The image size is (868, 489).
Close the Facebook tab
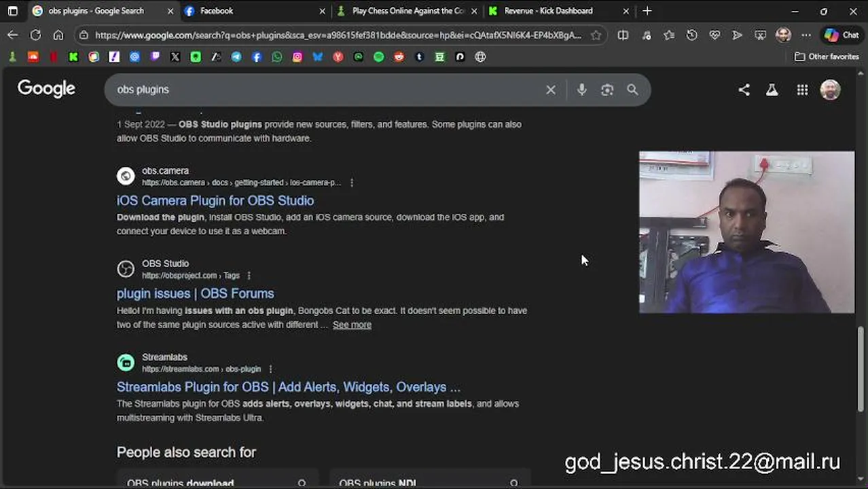322,11
